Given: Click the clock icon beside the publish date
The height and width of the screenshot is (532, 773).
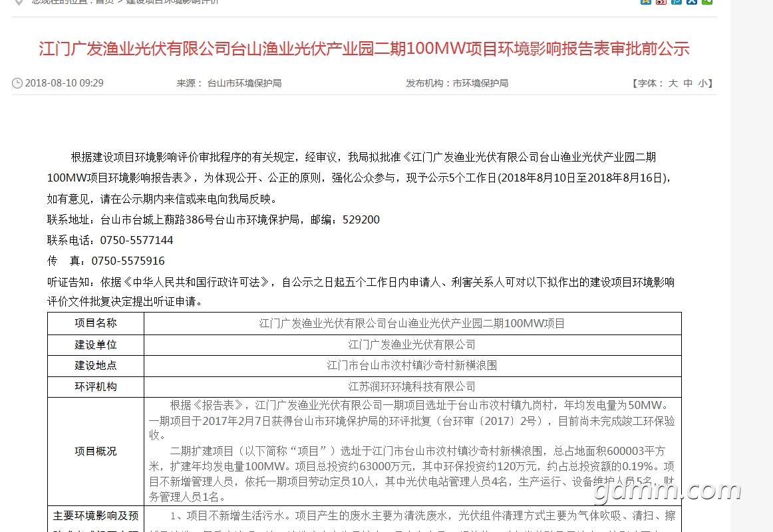Looking at the screenshot, I should [x=17, y=83].
